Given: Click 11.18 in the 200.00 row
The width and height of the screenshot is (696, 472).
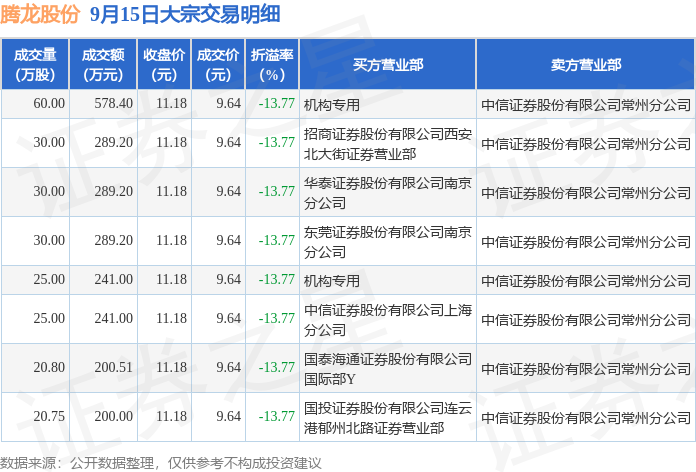Looking at the screenshot, I should pyautogui.click(x=171, y=416).
